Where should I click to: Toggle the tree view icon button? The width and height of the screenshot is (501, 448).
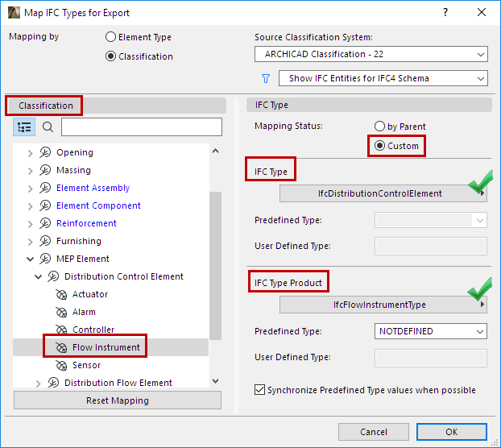(24, 127)
